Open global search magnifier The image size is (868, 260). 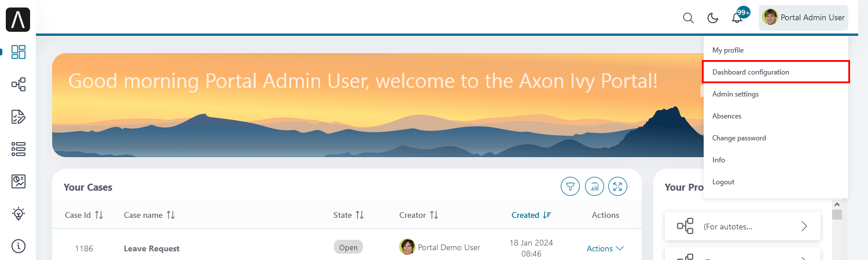point(688,18)
